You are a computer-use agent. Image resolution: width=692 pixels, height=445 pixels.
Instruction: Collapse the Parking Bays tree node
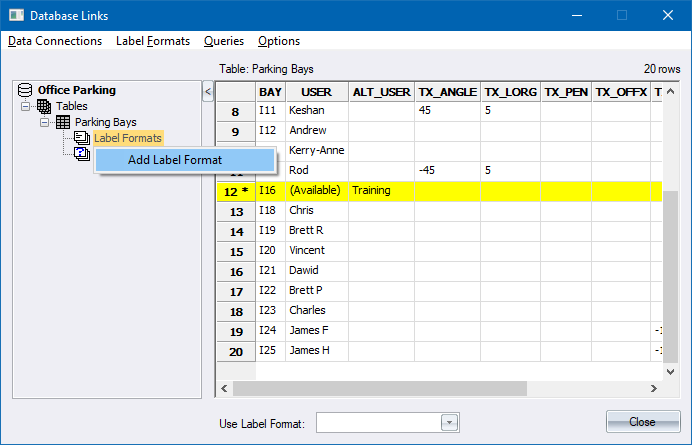point(45,122)
